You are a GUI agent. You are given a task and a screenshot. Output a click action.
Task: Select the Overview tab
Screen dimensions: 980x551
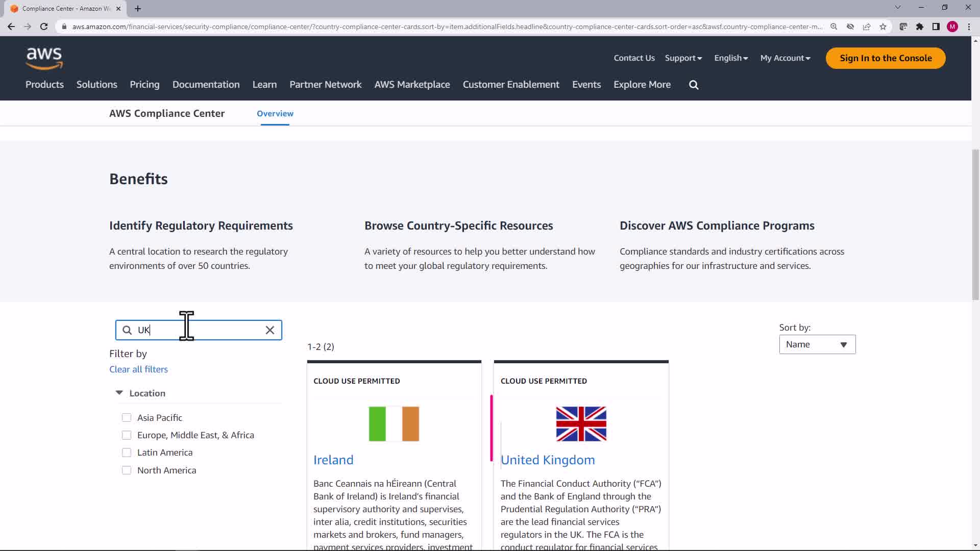pos(275,114)
